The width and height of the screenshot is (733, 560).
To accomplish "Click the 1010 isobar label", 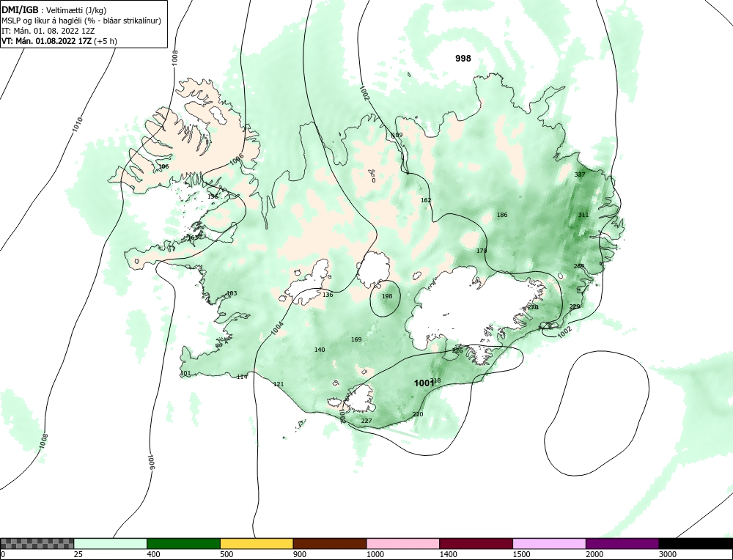I will (x=78, y=124).
